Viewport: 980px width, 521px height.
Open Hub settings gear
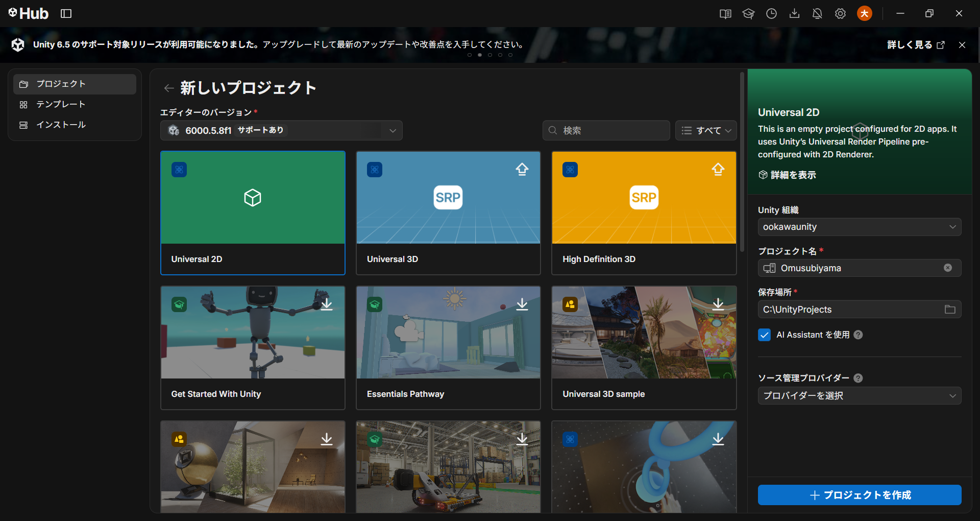coord(840,14)
